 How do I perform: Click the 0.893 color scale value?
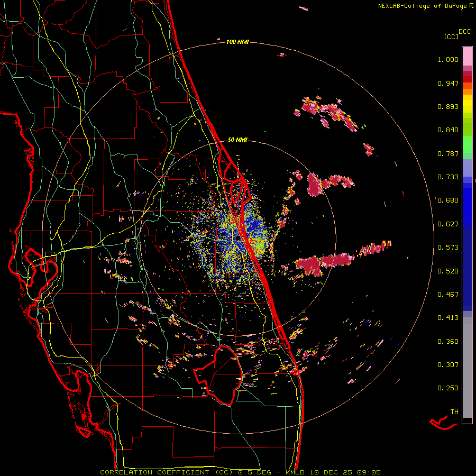click(448, 106)
